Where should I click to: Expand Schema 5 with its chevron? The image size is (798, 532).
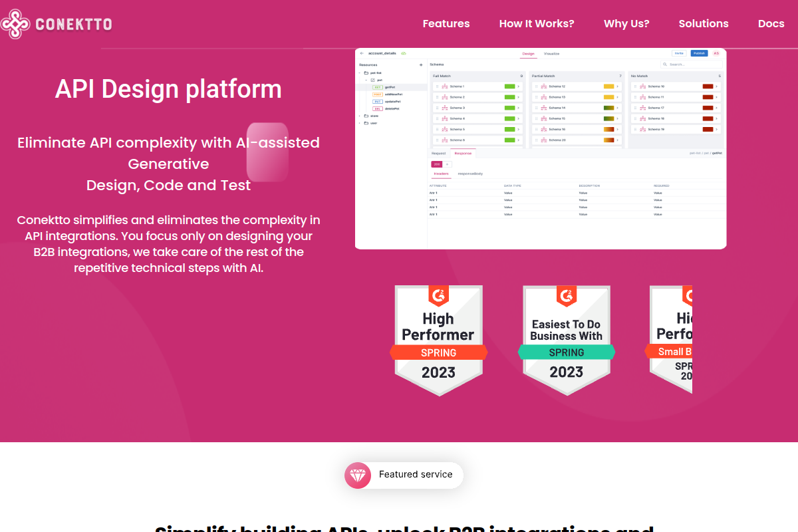pos(518,129)
